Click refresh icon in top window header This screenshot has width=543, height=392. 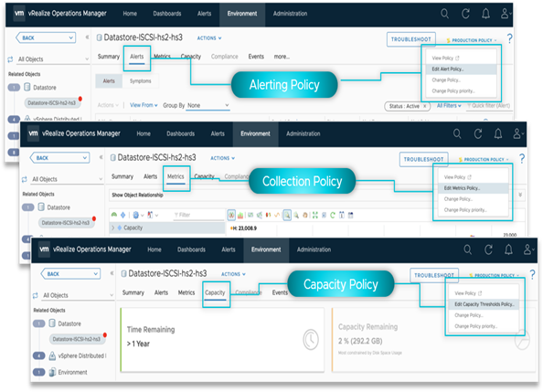coord(465,14)
